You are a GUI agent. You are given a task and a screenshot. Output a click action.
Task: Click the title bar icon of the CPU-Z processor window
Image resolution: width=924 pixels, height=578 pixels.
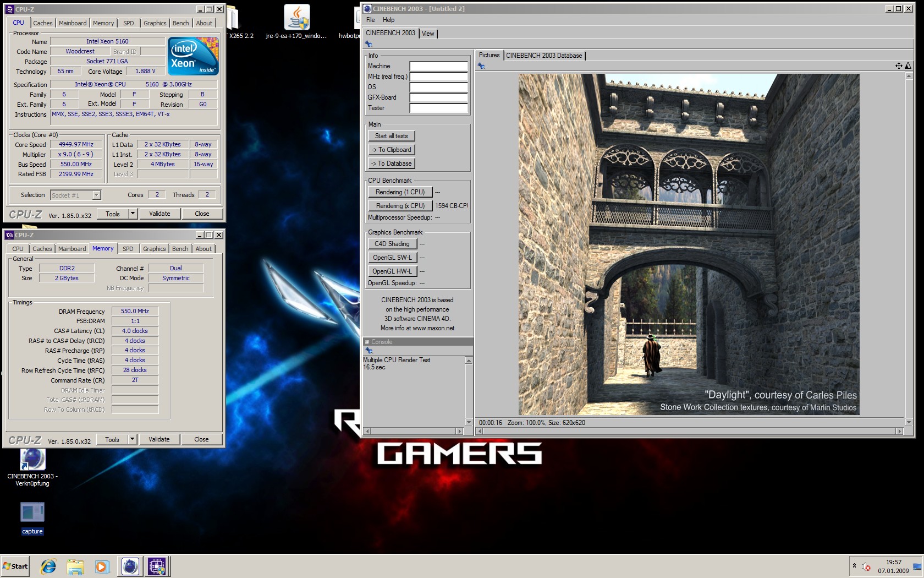pyautogui.click(x=9, y=9)
